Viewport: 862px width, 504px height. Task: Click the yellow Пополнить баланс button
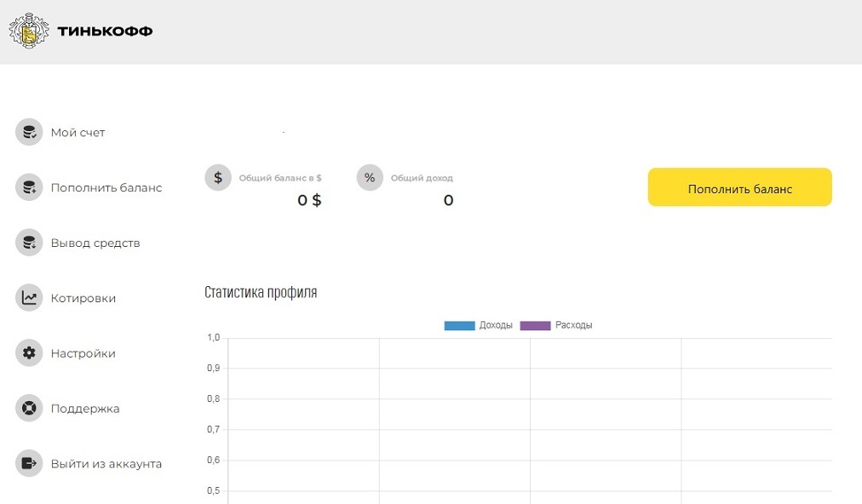click(740, 187)
